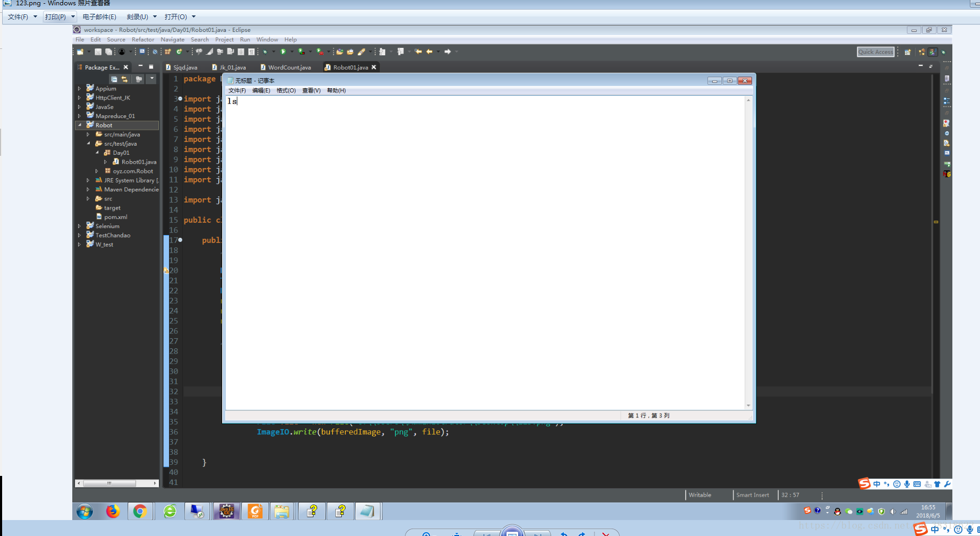Click the Open Type folder icon in toolbar

[340, 52]
